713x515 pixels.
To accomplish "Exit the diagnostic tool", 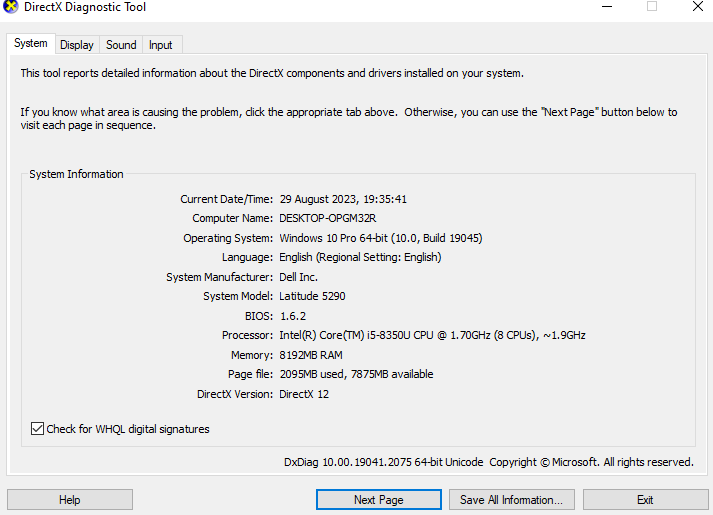I will pos(645,500).
